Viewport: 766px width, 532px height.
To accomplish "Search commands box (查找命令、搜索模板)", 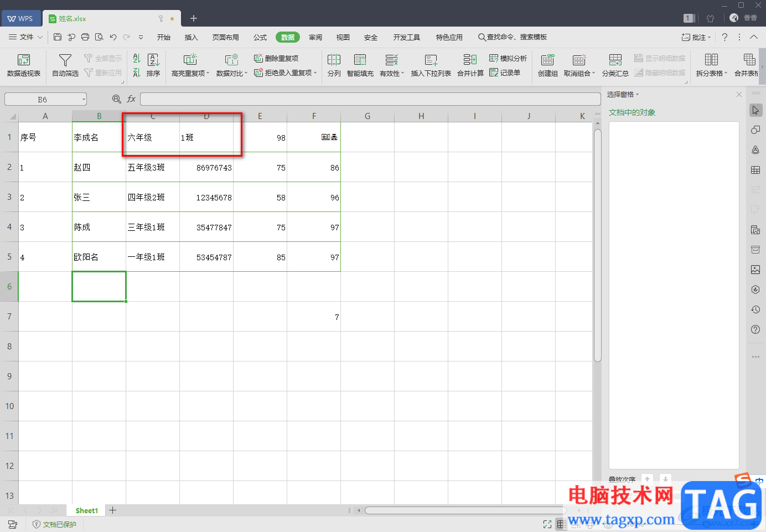I will click(513, 37).
